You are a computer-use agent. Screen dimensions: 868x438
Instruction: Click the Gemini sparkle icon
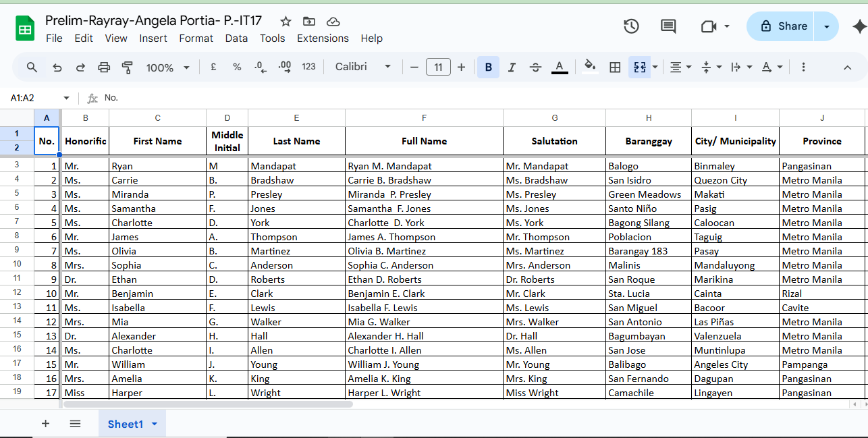[859, 26]
